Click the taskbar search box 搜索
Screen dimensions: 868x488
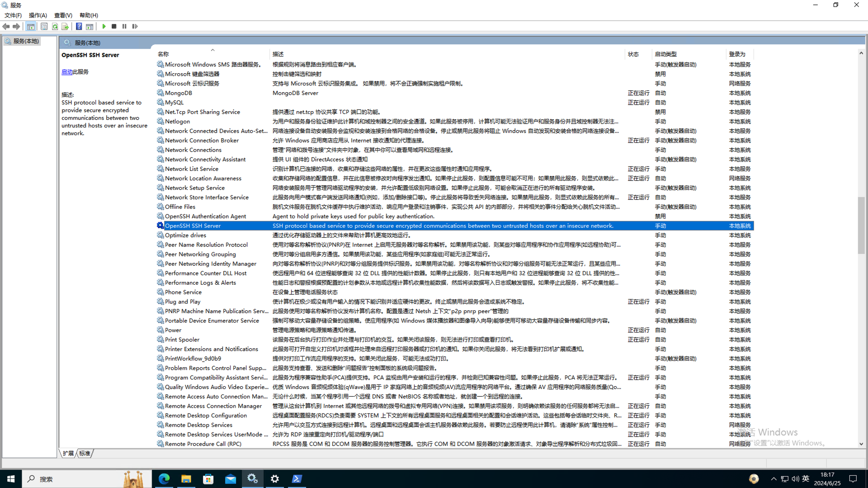tap(86, 479)
